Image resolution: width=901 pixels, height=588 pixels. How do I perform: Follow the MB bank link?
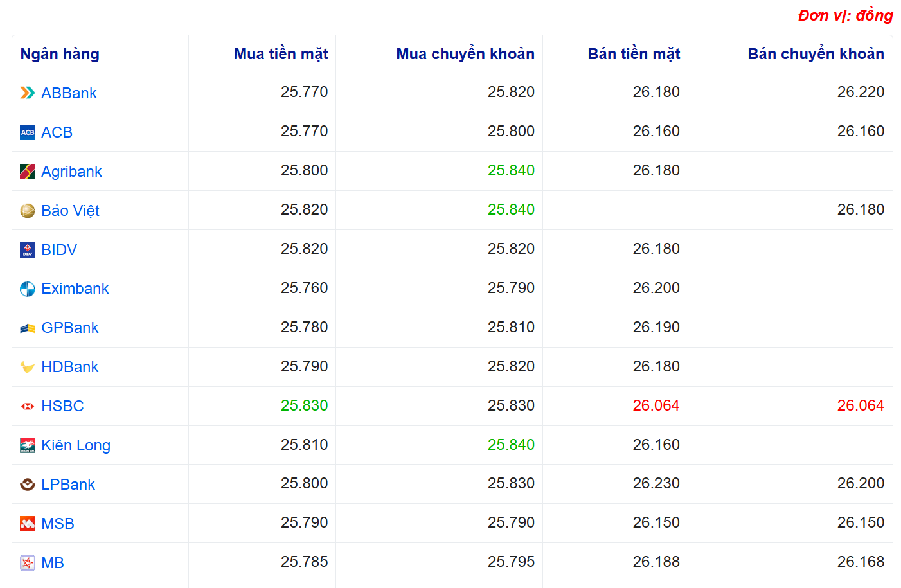pos(53,563)
